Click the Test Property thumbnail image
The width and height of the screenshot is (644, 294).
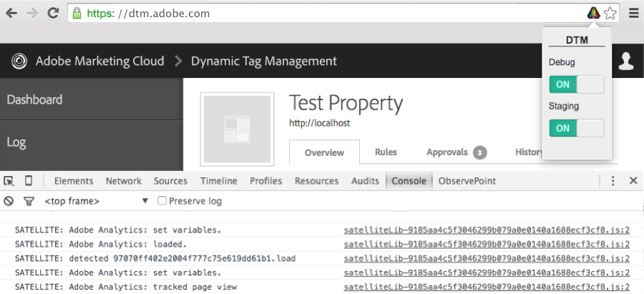click(x=238, y=129)
